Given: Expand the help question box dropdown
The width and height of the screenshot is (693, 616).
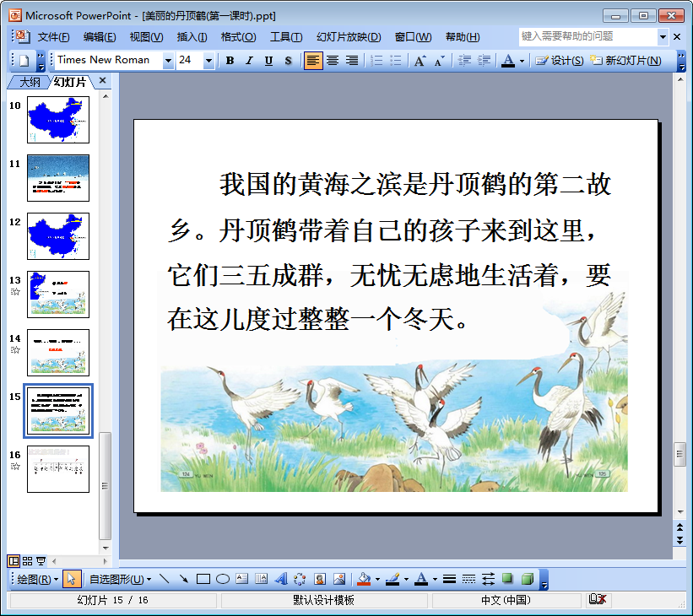Looking at the screenshot, I should [663, 37].
